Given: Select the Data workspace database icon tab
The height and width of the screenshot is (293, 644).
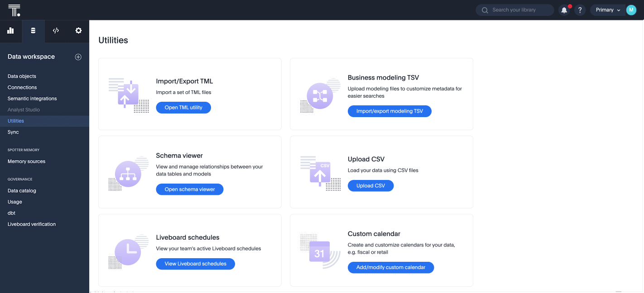Looking at the screenshot, I should tap(33, 31).
